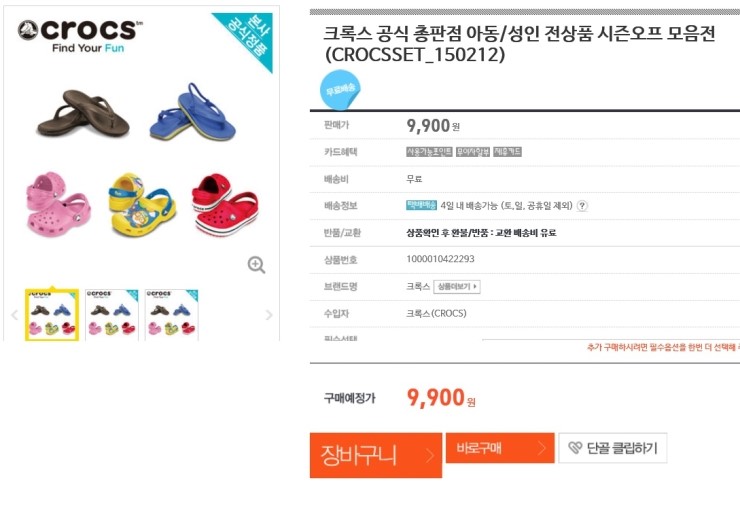Add item to cart with 장바구니 button
This screenshot has width=740, height=521.
pyautogui.click(x=375, y=455)
